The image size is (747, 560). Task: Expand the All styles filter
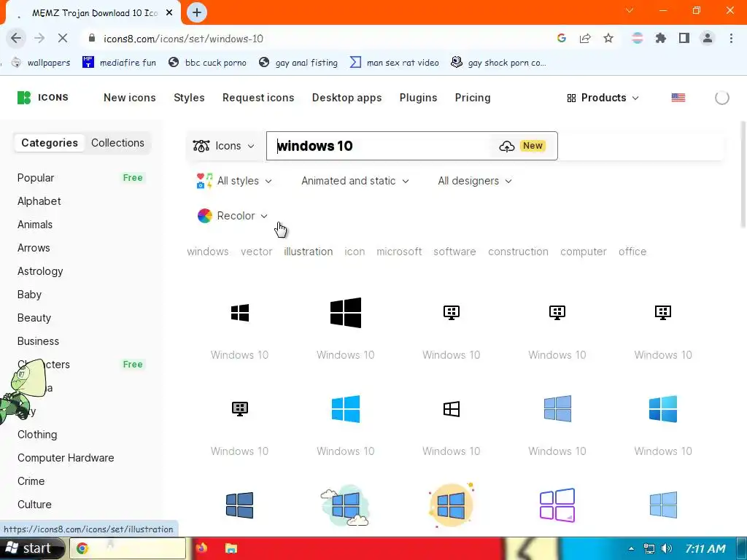pos(234,181)
